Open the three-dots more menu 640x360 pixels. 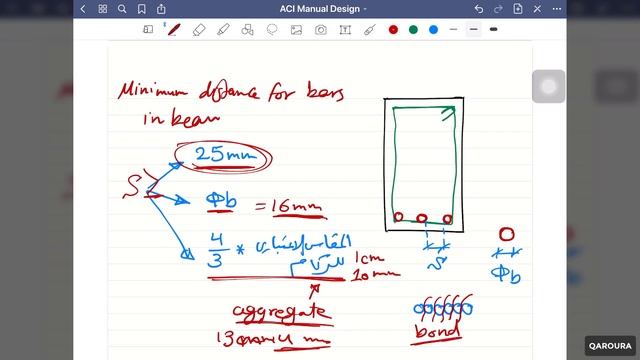pyautogui.click(x=557, y=9)
